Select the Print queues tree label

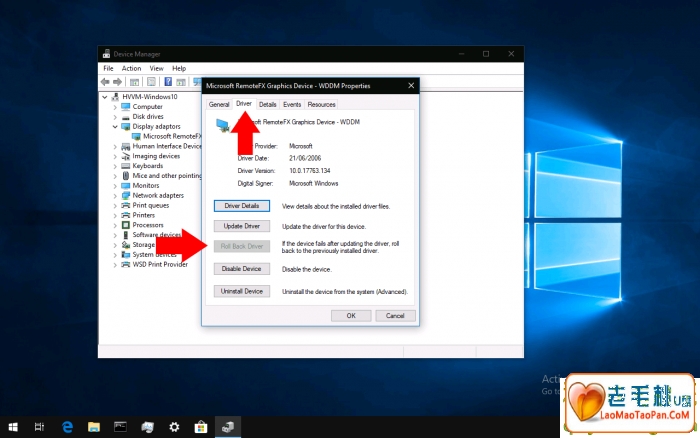pyautogui.click(x=151, y=205)
